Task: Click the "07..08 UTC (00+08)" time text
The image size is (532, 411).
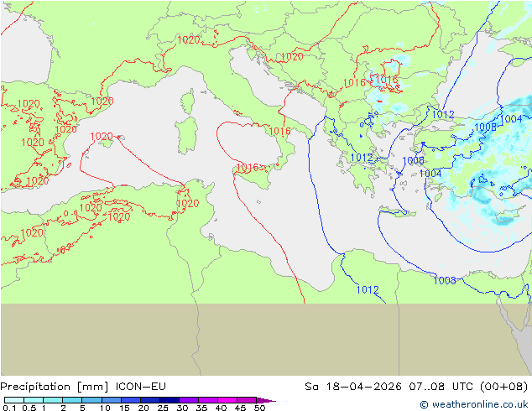Action: pyautogui.click(x=468, y=387)
